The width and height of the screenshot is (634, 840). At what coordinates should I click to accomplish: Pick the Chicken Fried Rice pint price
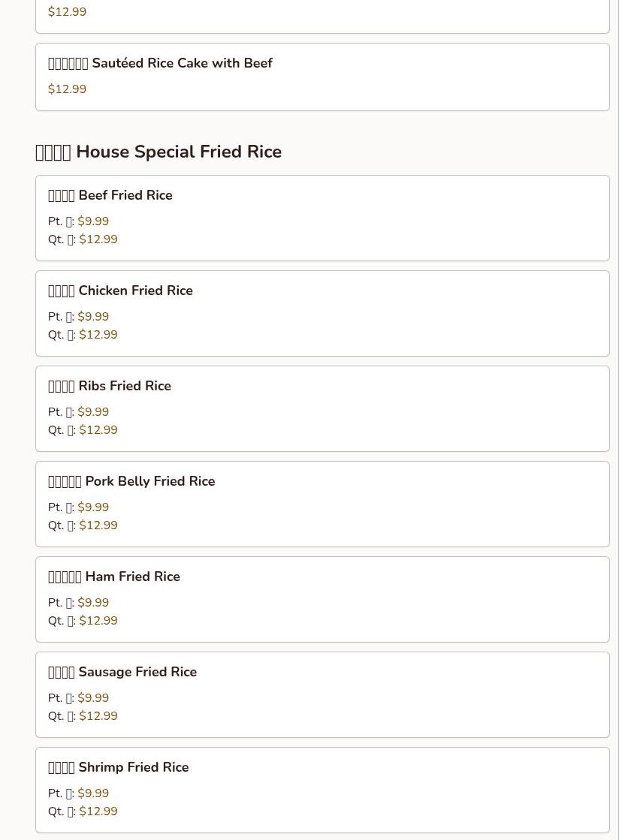tap(93, 317)
